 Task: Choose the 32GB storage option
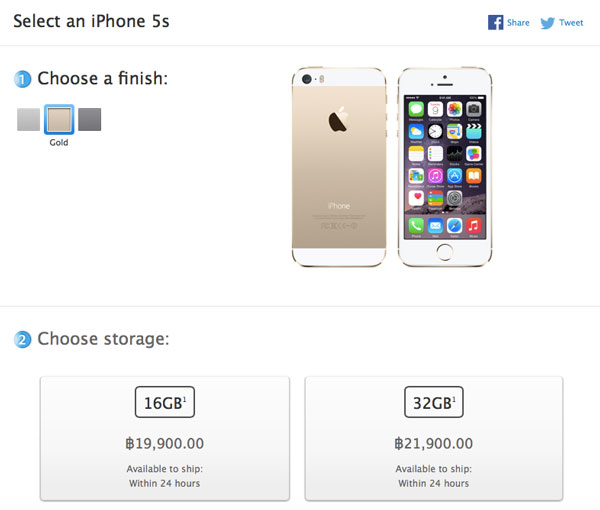[x=434, y=438]
